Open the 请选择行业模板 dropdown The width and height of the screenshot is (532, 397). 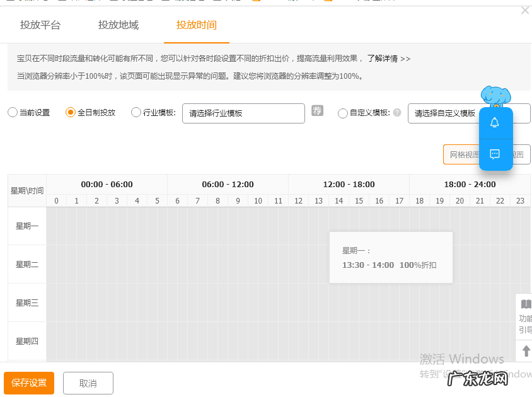[243, 113]
